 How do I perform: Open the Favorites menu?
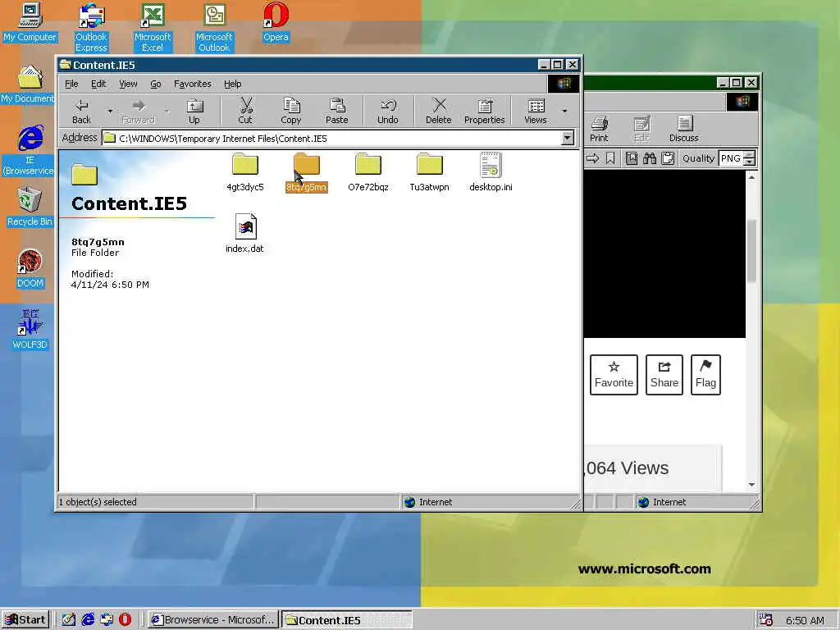192,84
